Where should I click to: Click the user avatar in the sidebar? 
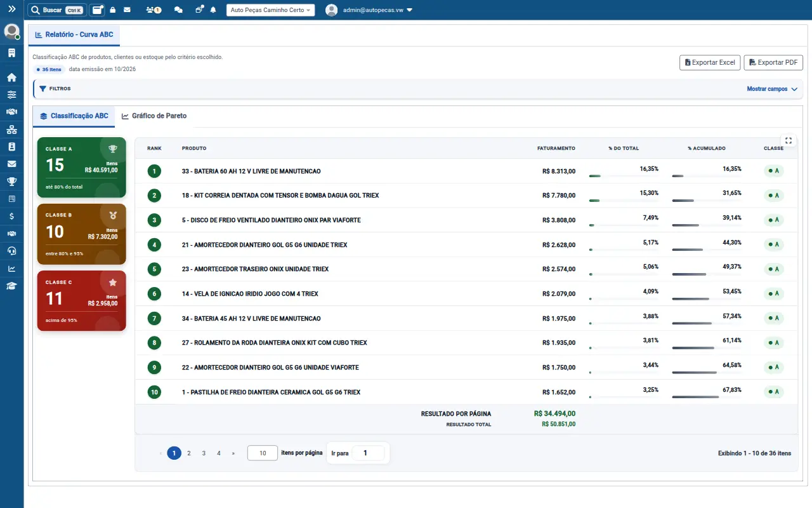11,31
